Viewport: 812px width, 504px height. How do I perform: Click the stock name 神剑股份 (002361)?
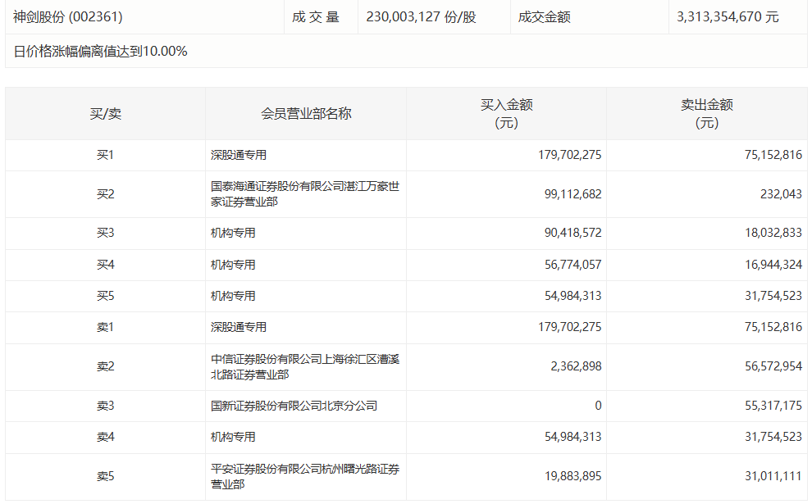coord(67,16)
